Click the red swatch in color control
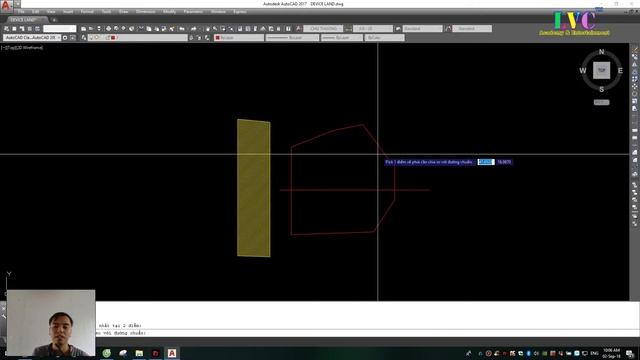 (x=218, y=38)
